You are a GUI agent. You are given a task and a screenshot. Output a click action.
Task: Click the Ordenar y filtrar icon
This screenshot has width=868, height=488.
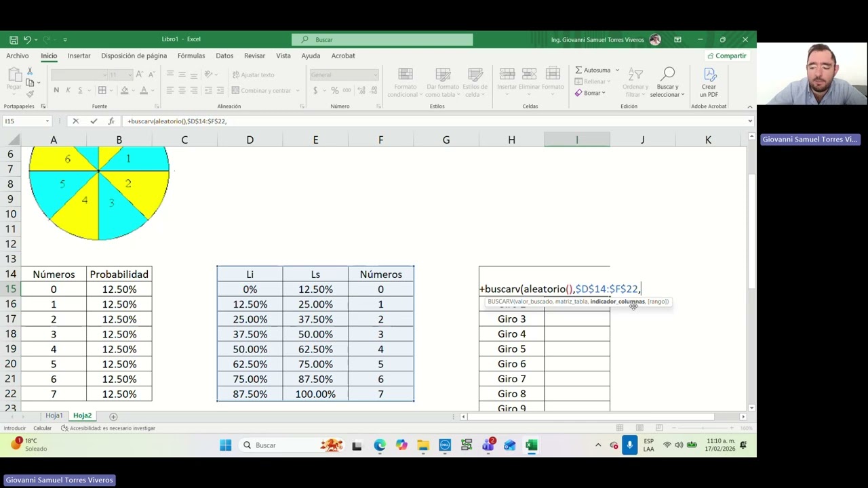635,83
